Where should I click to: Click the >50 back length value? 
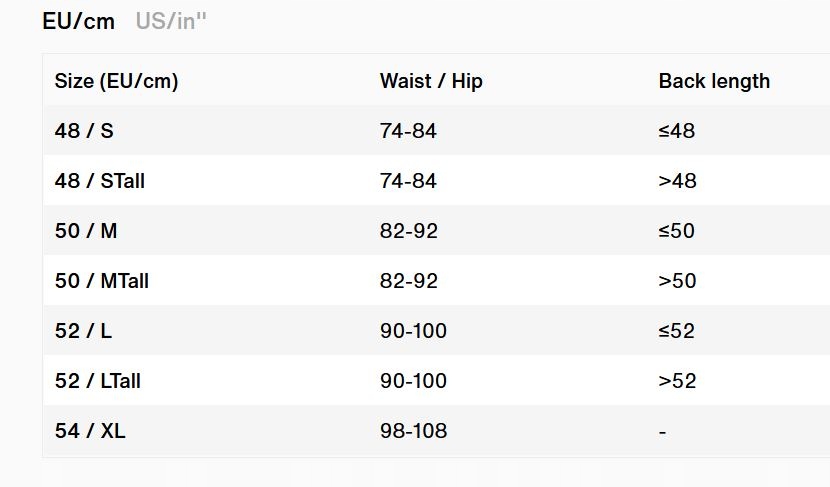click(677, 281)
